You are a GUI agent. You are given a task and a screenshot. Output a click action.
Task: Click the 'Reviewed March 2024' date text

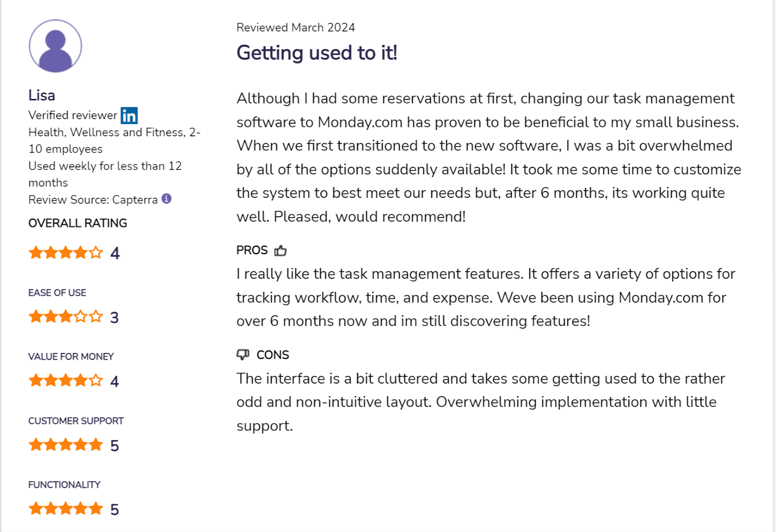coord(296,28)
